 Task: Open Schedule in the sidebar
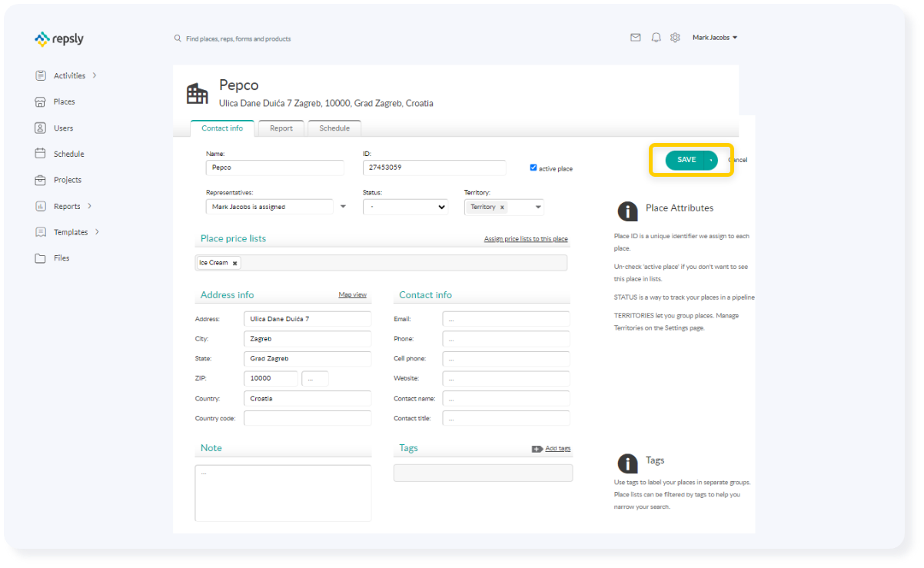(69, 154)
